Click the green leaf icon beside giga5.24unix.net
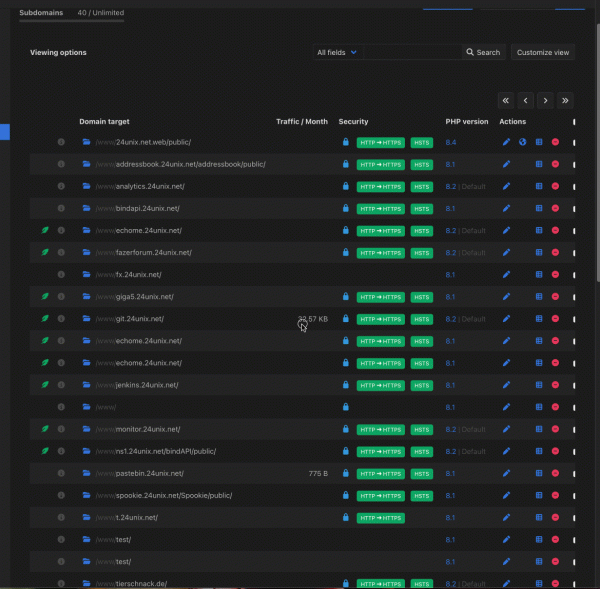600x589 pixels. pyautogui.click(x=45, y=297)
